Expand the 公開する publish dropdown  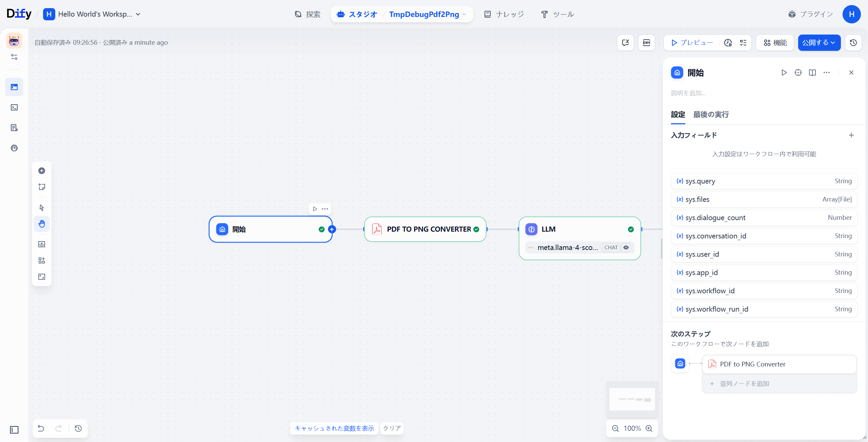pos(819,43)
